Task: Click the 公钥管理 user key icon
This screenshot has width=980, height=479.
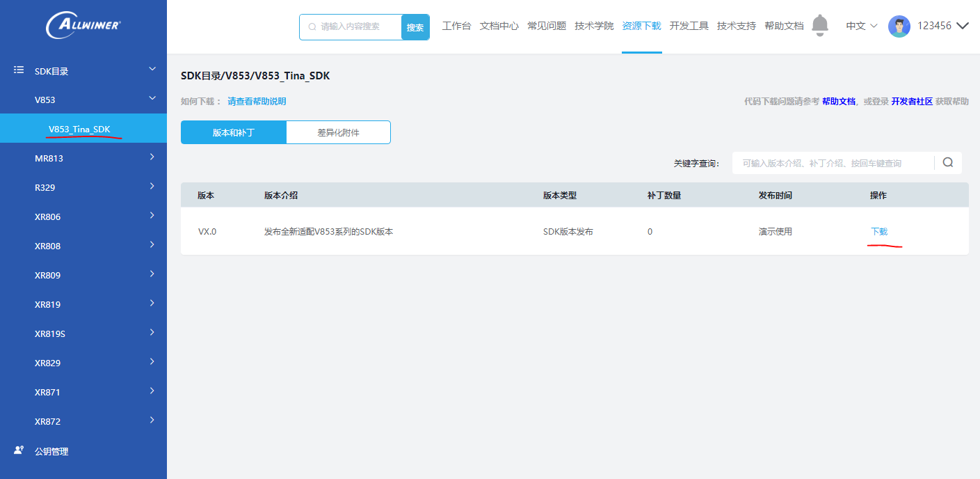Action: point(19,450)
